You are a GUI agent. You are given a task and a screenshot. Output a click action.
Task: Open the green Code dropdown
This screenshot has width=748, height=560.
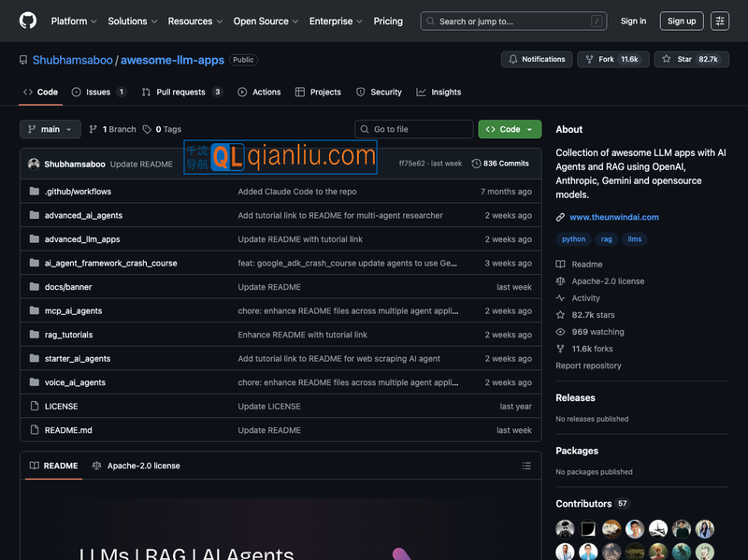point(510,129)
